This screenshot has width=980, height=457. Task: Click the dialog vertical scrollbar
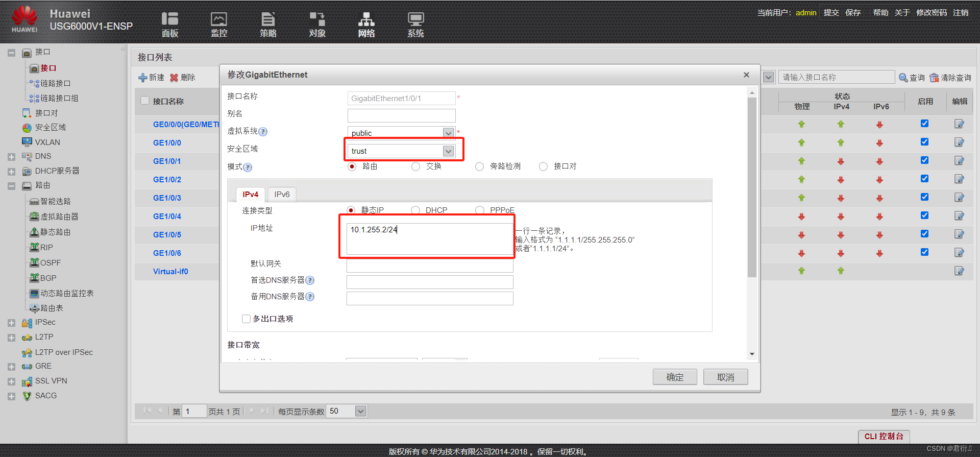pos(752,187)
